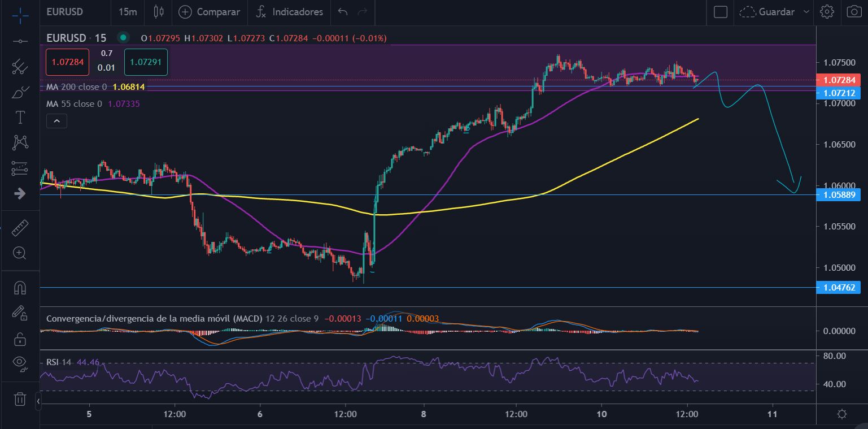Click the red current price label on axis
This screenshot has height=429, width=868.
pos(839,80)
